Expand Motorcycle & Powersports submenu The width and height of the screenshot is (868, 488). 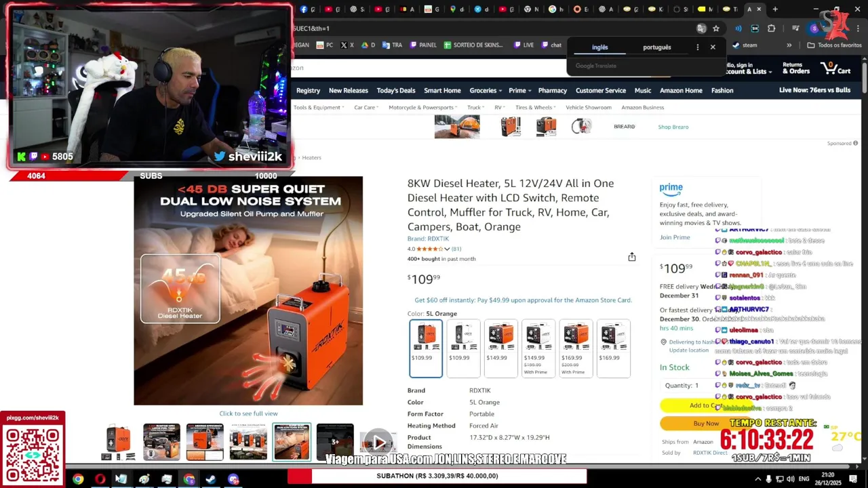(x=423, y=107)
